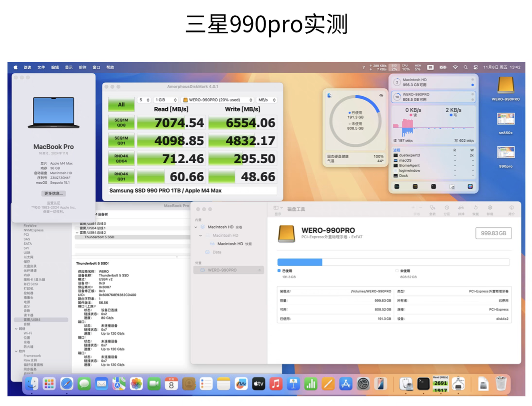The width and height of the screenshot is (532, 406).
Task: Collapse the 网络 section in System Information
Action: [16, 329]
